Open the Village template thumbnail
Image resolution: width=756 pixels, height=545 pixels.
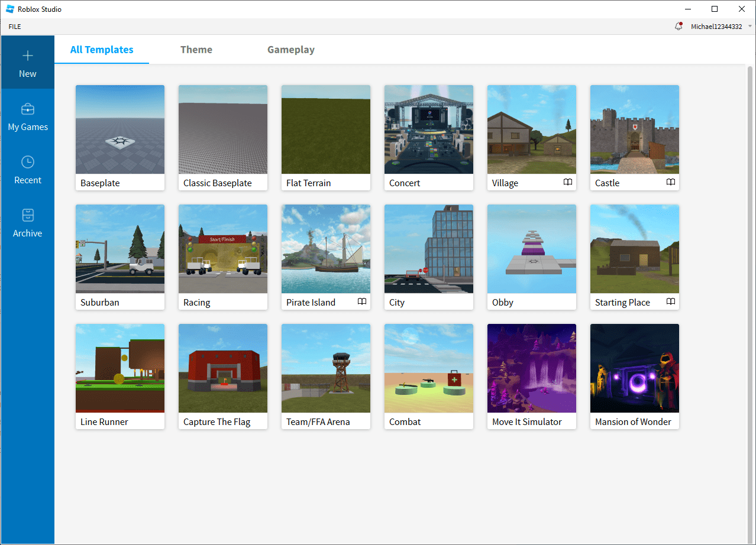click(x=532, y=129)
